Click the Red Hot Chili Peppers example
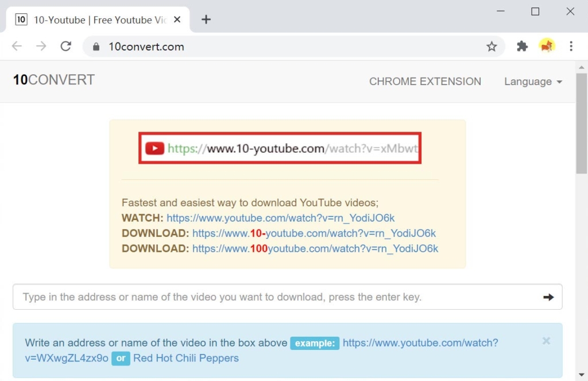 tap(186, 358)
